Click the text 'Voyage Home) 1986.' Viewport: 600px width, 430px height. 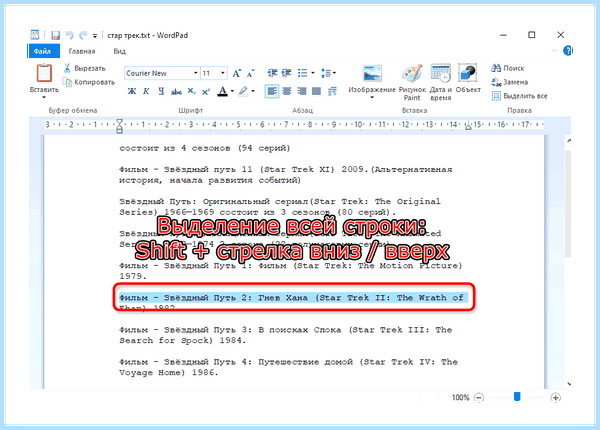pyautogui.click(x=169, y=373)
